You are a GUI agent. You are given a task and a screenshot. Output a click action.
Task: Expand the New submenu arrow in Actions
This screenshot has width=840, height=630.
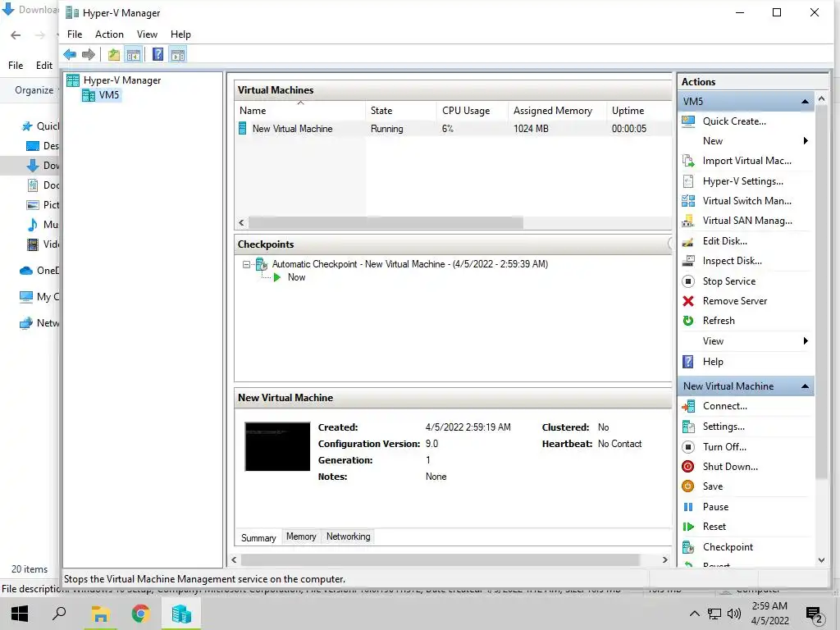click(806, 141)
